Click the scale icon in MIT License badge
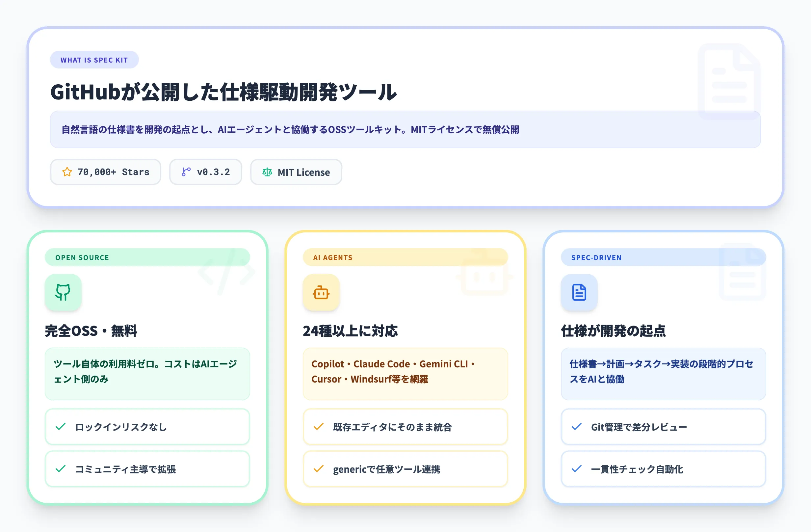The image size is (811, 532). [x=268, y=172]
